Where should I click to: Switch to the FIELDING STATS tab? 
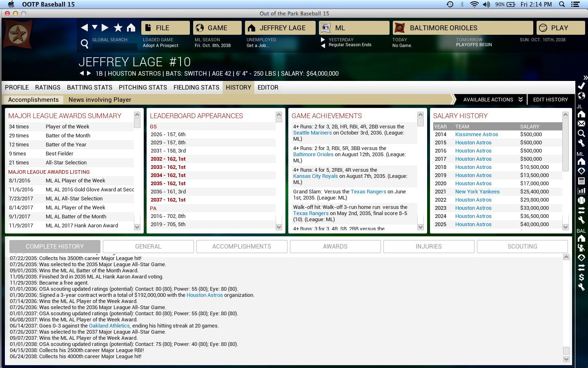coord(196,88)
